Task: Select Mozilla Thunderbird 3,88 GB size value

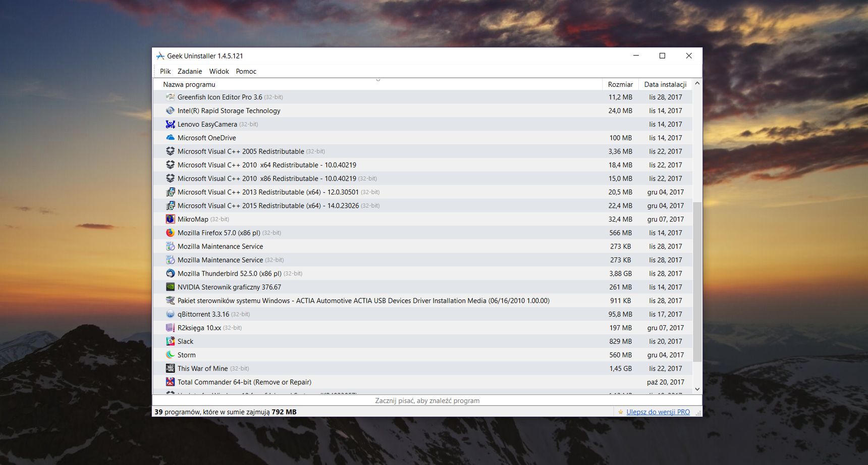Action: pyautogui.click(x=620, y=274)
